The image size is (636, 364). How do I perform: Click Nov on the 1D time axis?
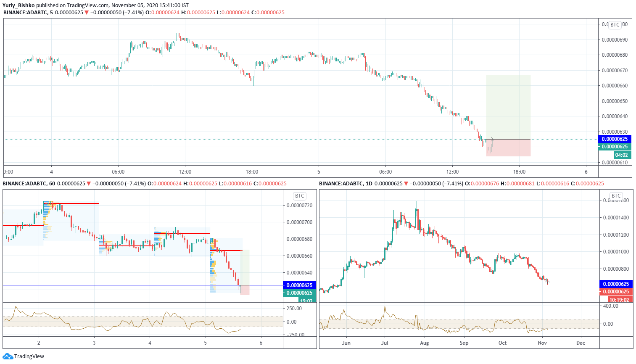[542, 343]
